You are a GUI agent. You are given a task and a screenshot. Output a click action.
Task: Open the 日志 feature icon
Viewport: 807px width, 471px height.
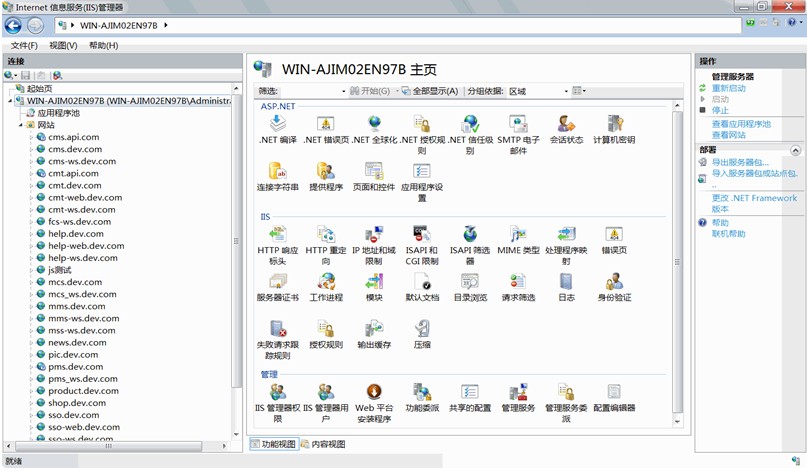coord(566,287)
